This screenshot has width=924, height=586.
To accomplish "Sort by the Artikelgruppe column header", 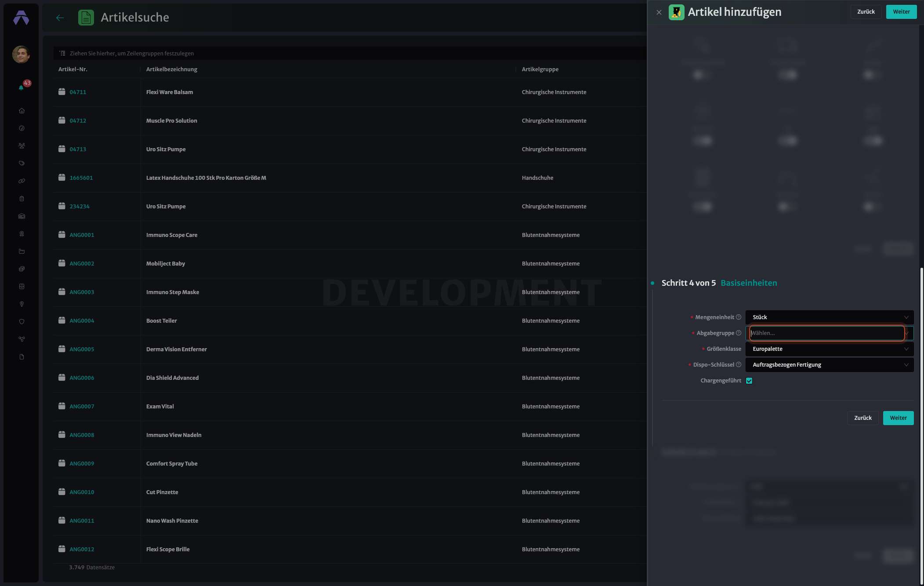I will pos(540,69).
